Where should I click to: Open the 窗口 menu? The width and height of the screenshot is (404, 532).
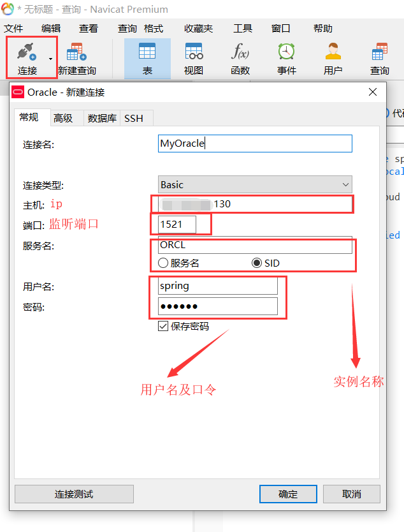(x=280, y=29)
